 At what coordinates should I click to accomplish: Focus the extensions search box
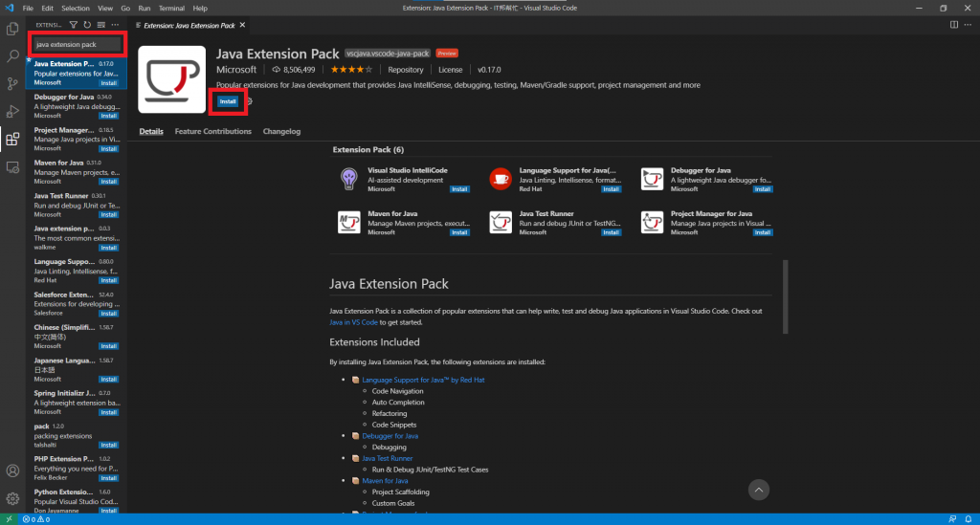pos(77,44)
